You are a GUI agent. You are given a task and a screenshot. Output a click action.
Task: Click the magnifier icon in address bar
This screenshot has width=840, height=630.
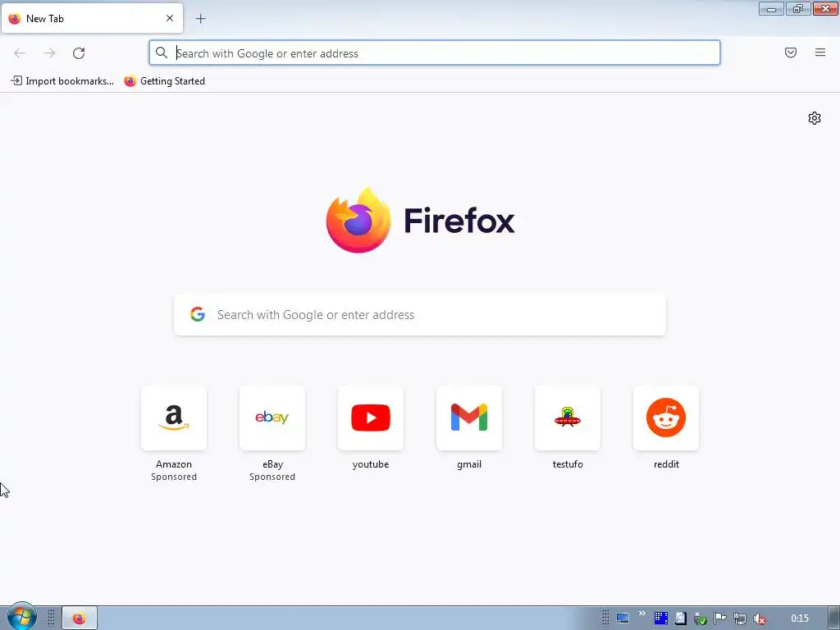(162, 52)
